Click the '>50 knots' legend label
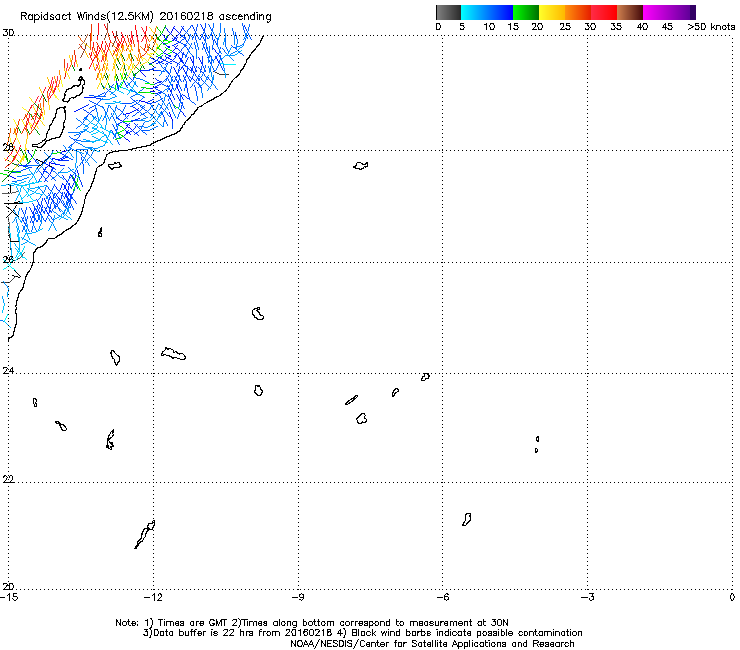The width and height of the screenshot is (740, 650). pos(711,27)
